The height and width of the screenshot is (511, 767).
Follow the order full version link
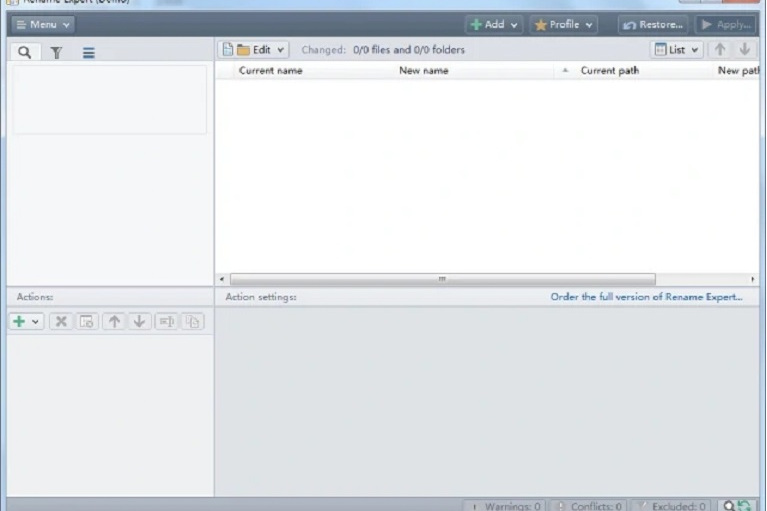click(x=646, y=297)
